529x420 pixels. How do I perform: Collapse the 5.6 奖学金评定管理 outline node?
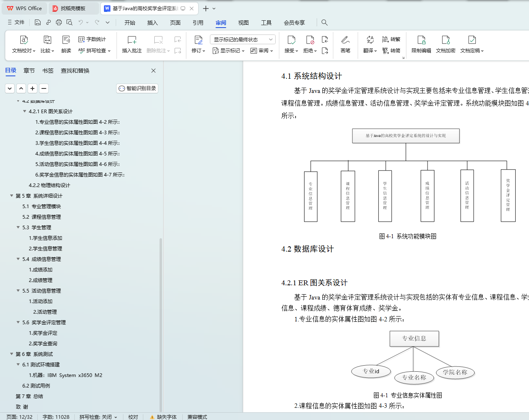(18, 322)
